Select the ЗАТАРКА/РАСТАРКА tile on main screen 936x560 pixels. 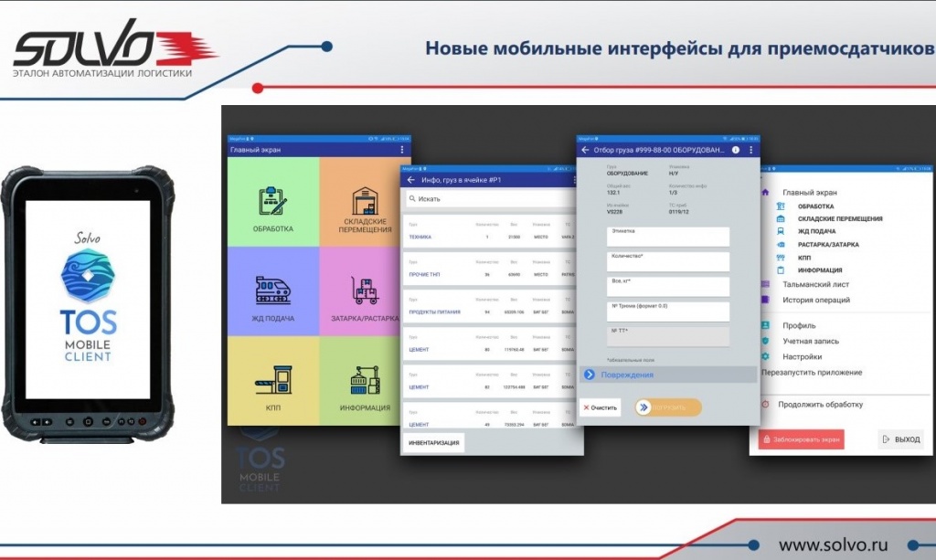click(x=360, y=291)
